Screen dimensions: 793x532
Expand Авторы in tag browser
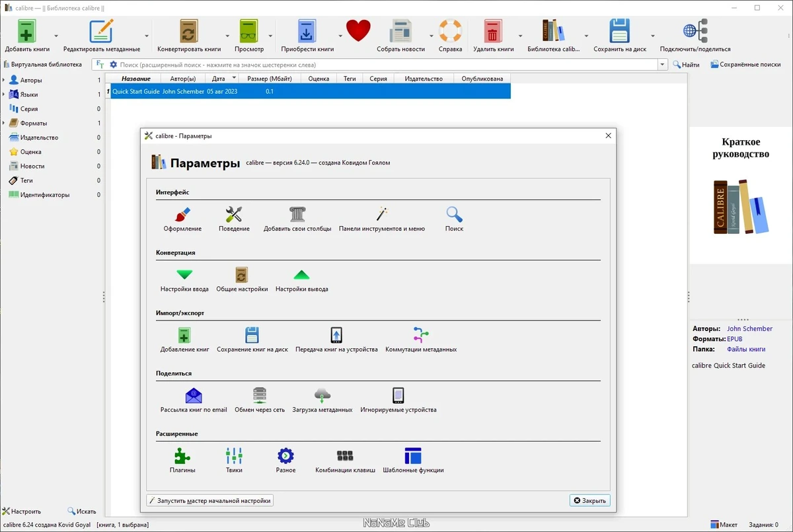coord(3,80)
